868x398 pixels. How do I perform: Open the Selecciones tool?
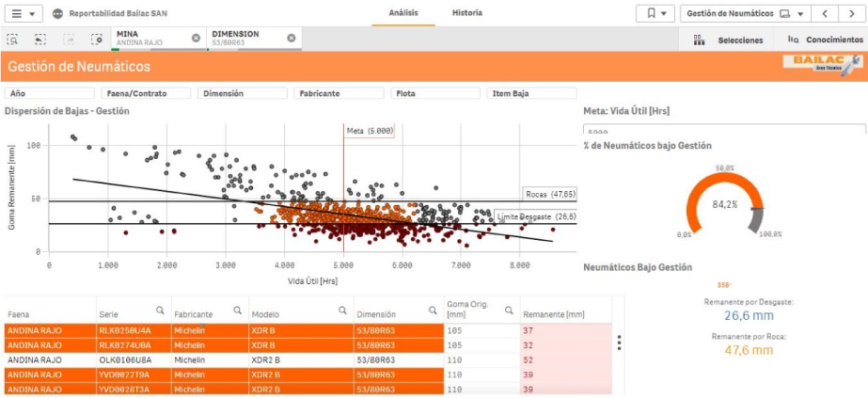pos(729,40)
